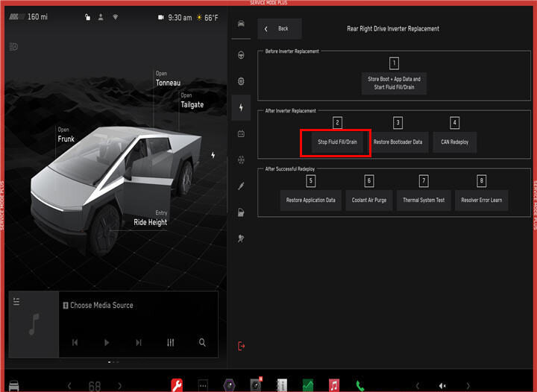Screen dimensions: 537x392
Task: Tap the 68 cabin temperature value
Action: (95, 386)
